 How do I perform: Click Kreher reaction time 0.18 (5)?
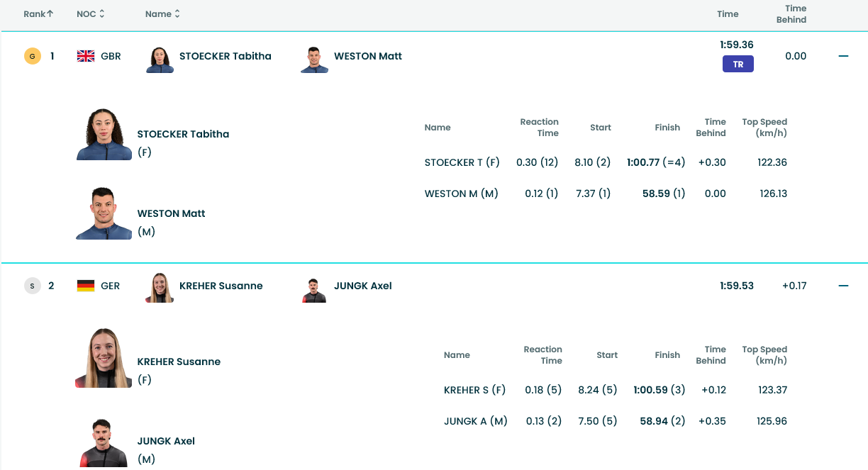click(543, 390)
